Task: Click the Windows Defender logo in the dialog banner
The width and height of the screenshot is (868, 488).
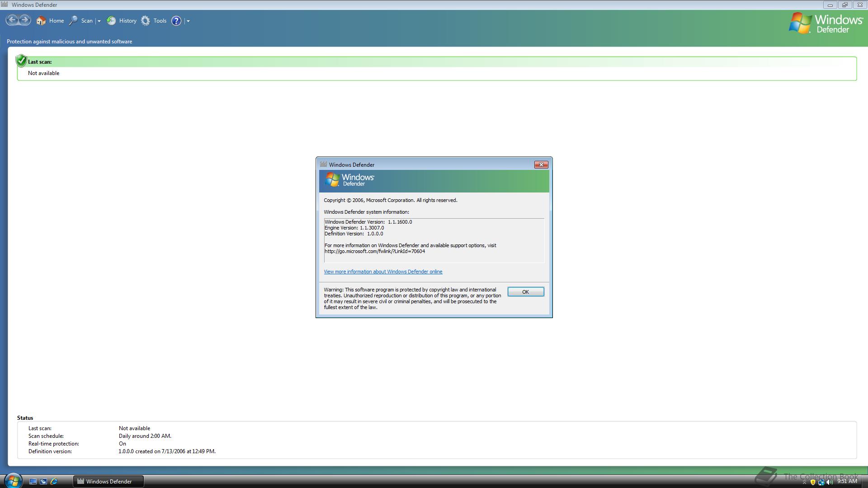Action: click(x=349, y=179)
